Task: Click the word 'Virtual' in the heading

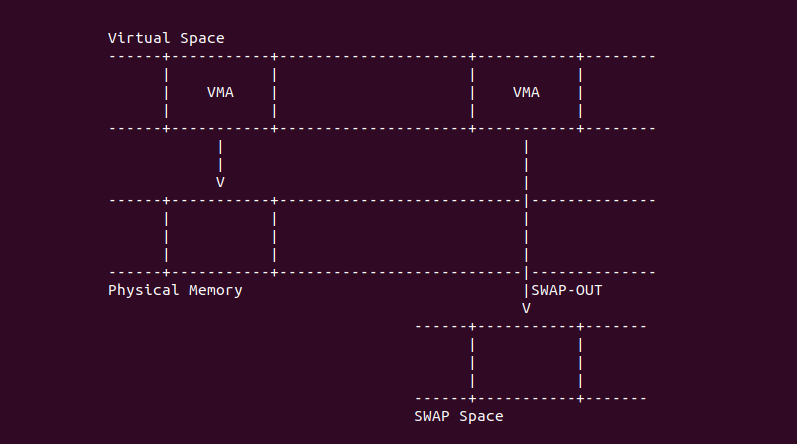Action: [x=139, y=38]
